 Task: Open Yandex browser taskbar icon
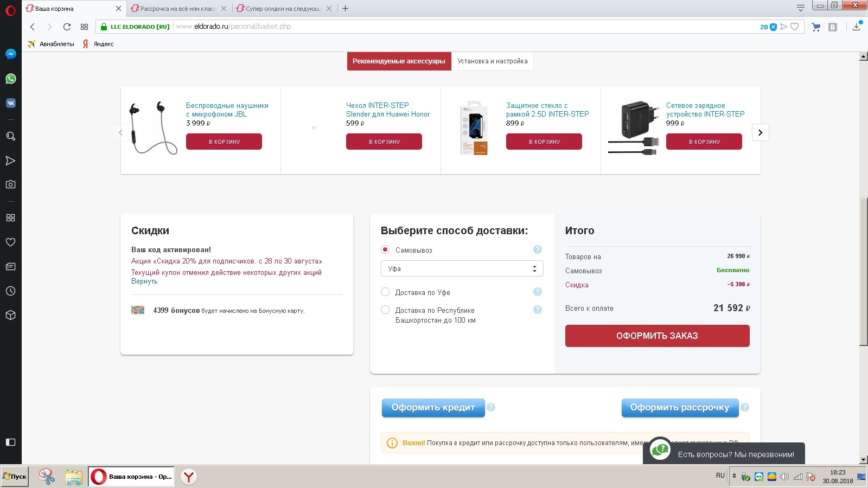[x=188, y=477]
